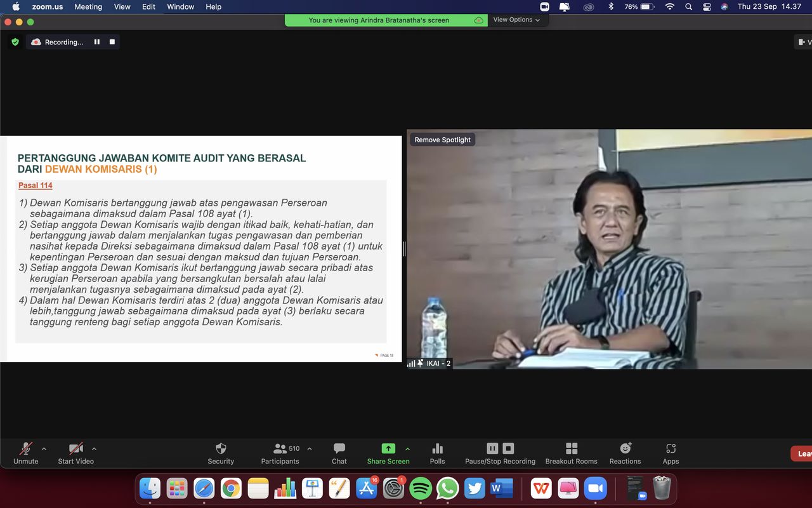Open System Preferences from the Dock
The image size is (812, 508).
394,488
